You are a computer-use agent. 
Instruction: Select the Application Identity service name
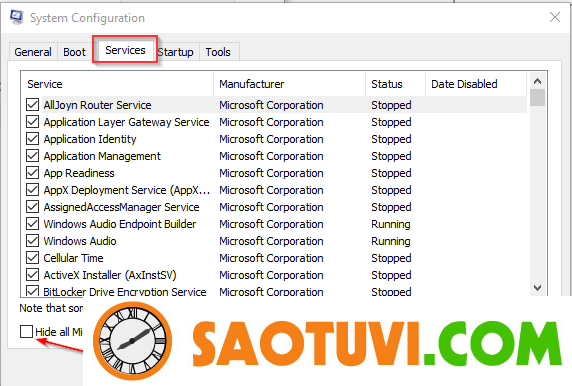(x=90, y=139)
